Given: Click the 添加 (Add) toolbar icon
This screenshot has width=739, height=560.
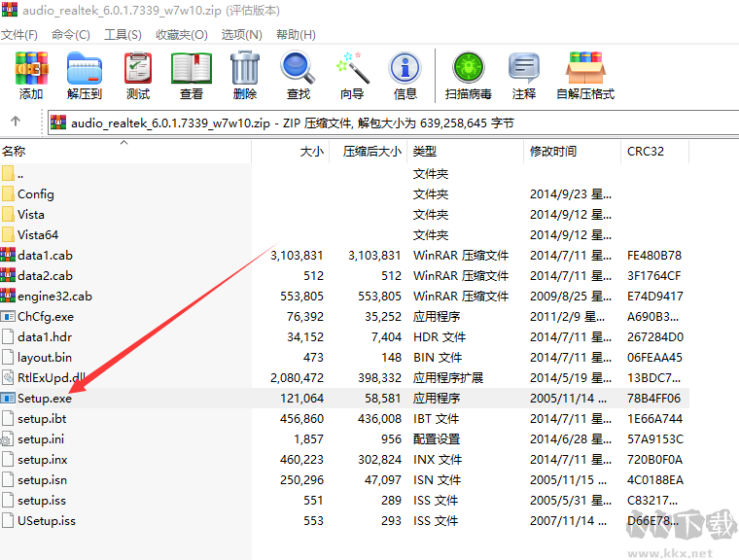Looking at the screenshot, I should [x=31, y=68].
